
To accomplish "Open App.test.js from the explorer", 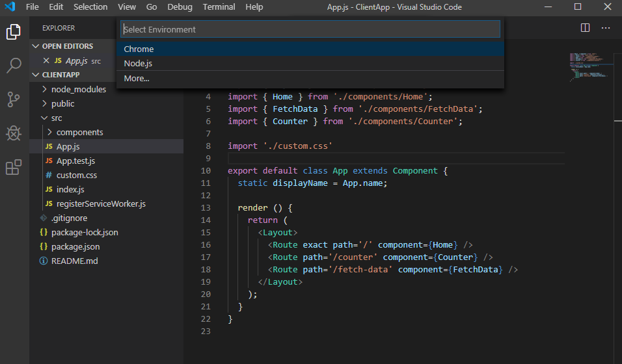I will click(106, 161).
